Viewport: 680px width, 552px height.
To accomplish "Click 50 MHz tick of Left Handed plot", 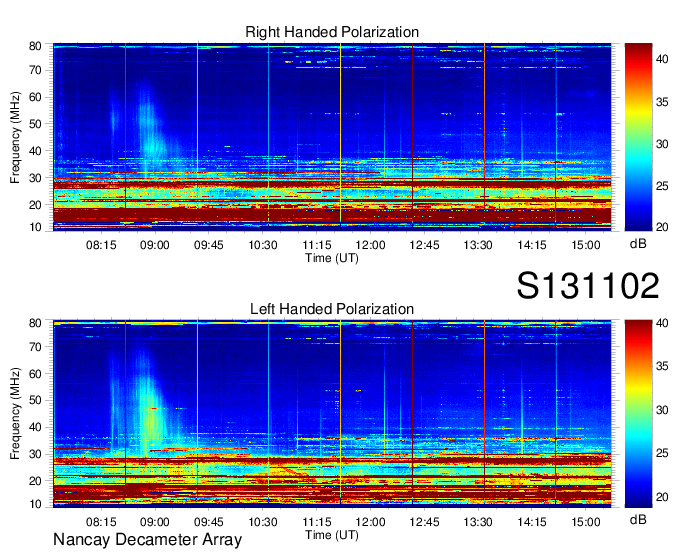I will [x=35, y=400].
